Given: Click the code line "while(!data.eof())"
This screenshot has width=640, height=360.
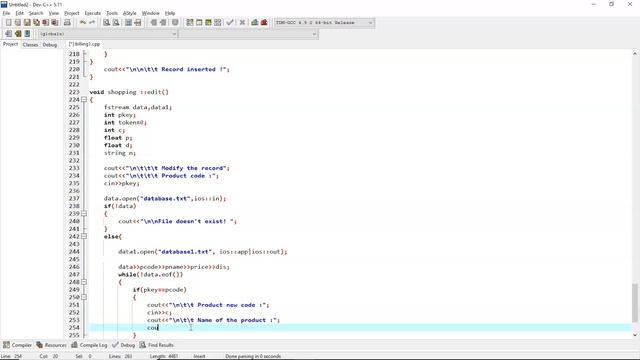Looking at the screenshot, I should (x=151, y=274).
